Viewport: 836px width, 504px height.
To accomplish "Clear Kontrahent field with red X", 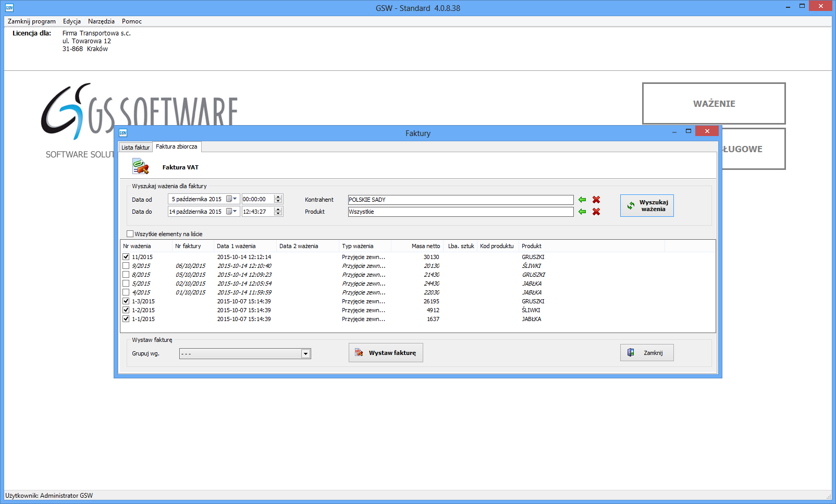I will [596, 200].
